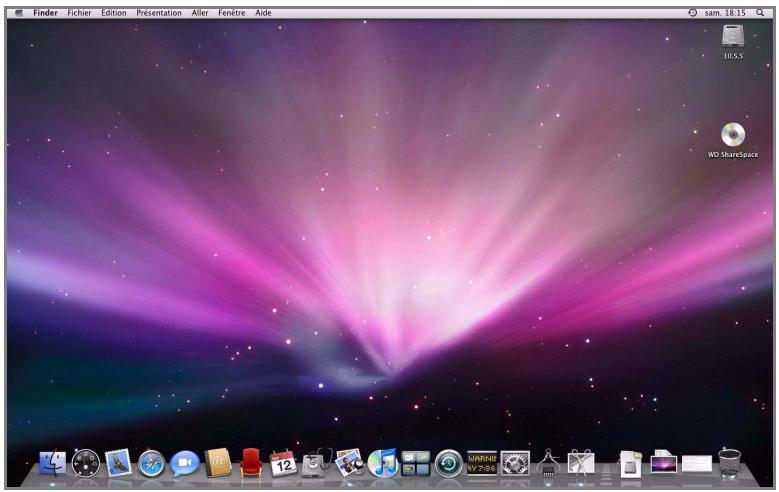
Task: Open the scissors Grab icon in dock
Action: point(581,463)
